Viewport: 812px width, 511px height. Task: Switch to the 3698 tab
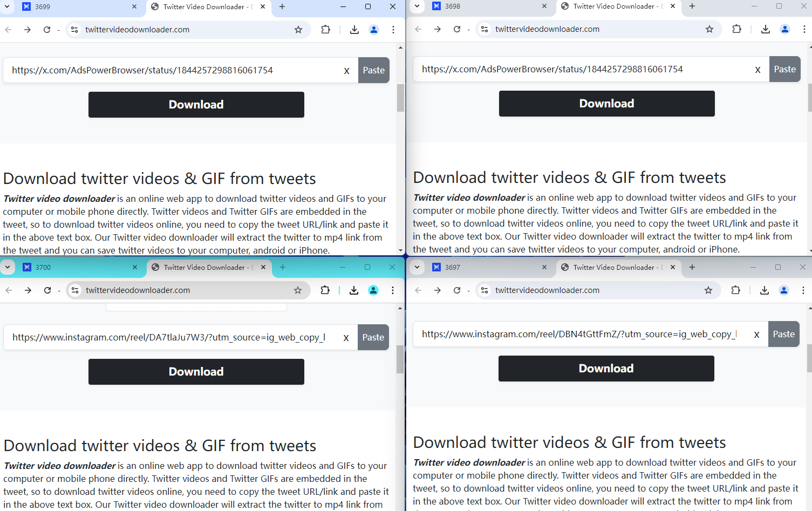click(490, 6)
